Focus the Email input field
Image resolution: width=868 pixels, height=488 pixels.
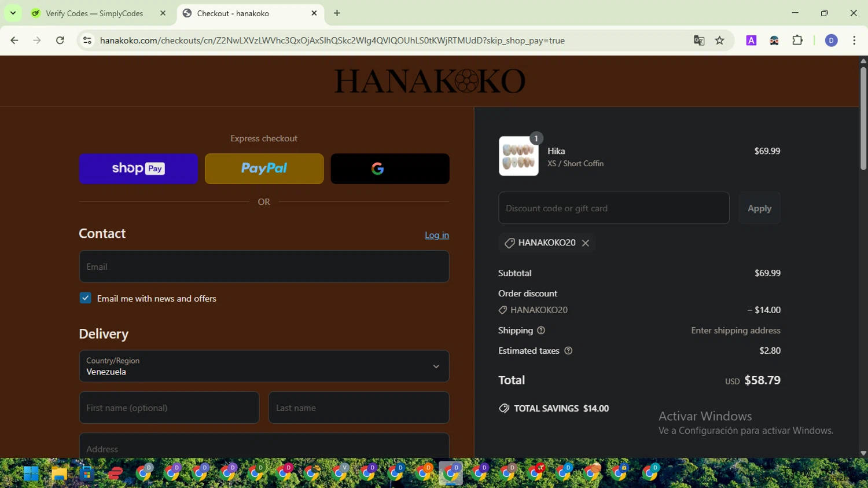coord(264,266)
